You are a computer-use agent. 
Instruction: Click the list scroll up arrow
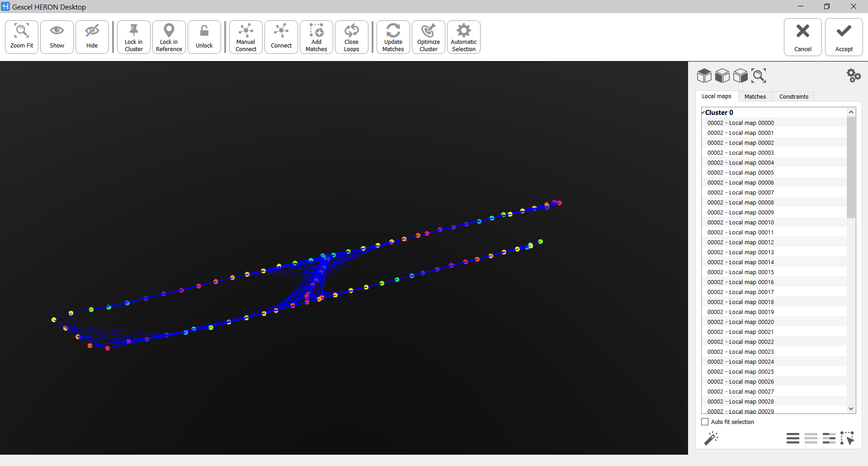851,112
